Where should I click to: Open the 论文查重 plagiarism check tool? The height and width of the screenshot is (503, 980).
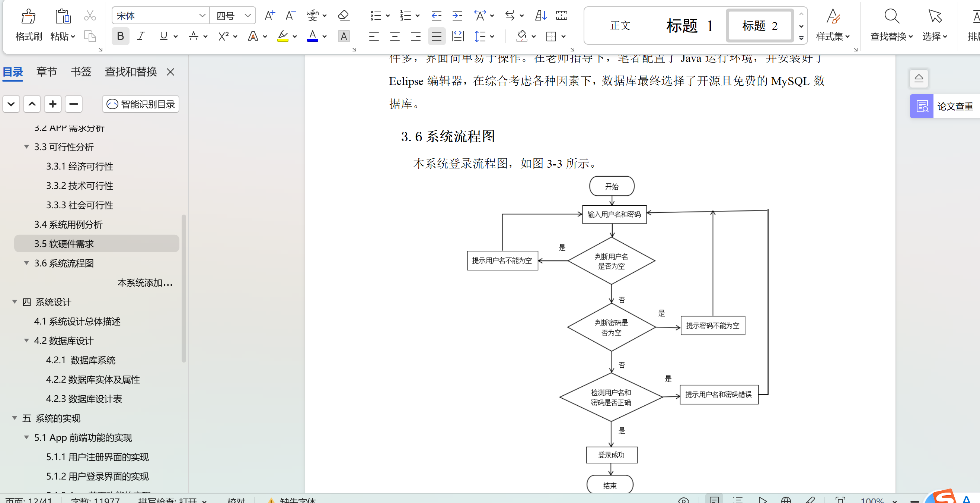(945, 106)
